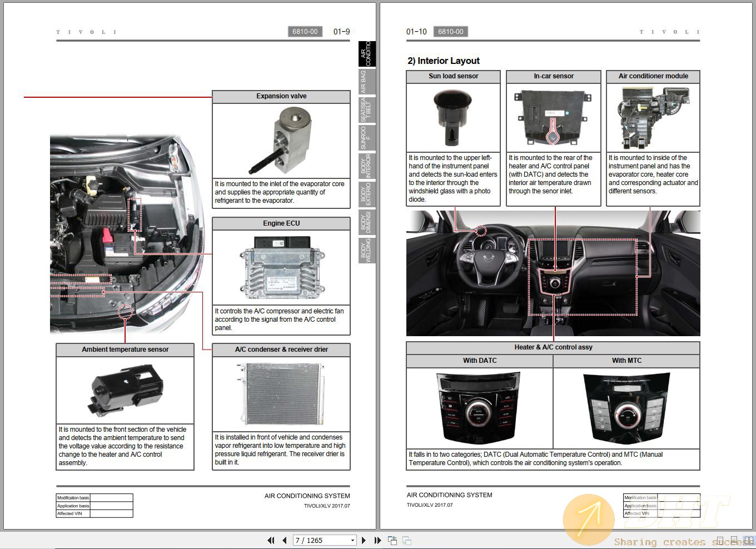Switch to single page layout view
The image size is (756, 549).
pos(720,540)
